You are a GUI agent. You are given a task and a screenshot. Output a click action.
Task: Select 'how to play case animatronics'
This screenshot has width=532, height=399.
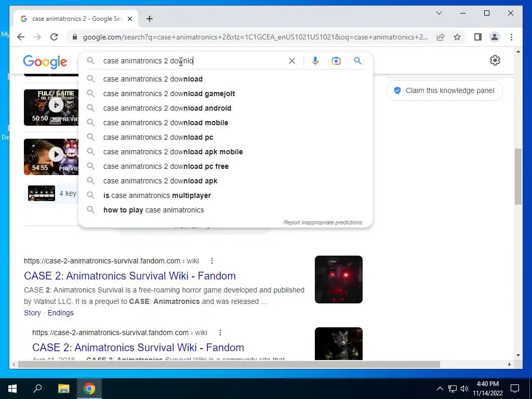(225, 210)
